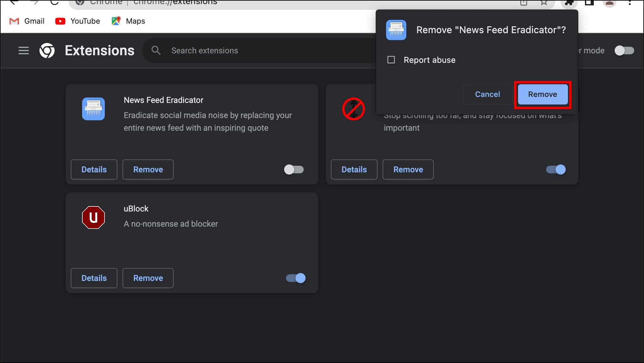Viewport: 644px width, 363px height.
Task: Click the dialog's News Feed Eradicator icon
Action: (x=396, y=30)
